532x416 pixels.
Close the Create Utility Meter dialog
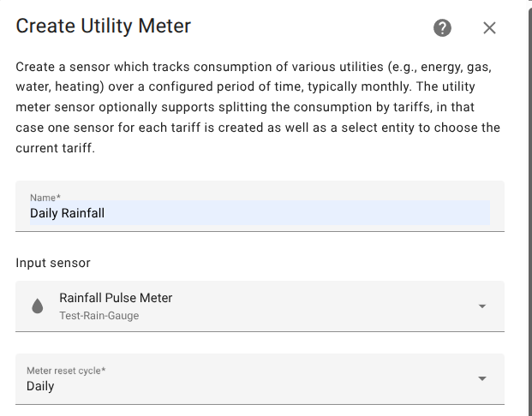489,28
